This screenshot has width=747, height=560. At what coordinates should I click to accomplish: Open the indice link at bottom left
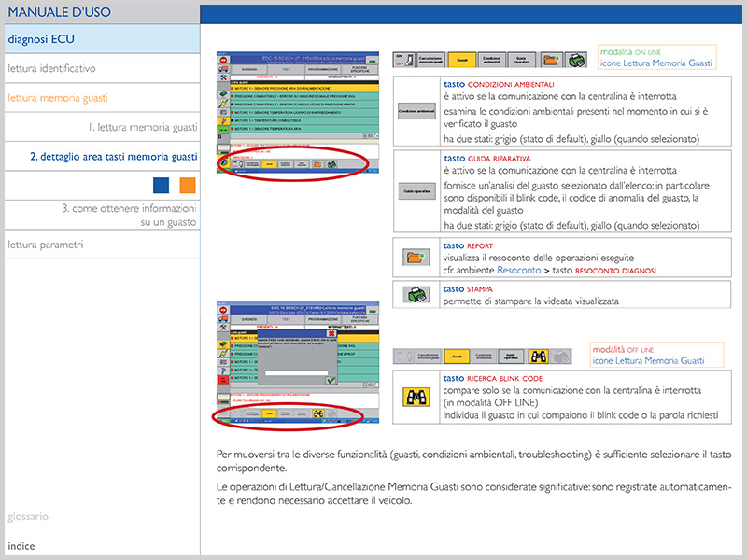21,546
